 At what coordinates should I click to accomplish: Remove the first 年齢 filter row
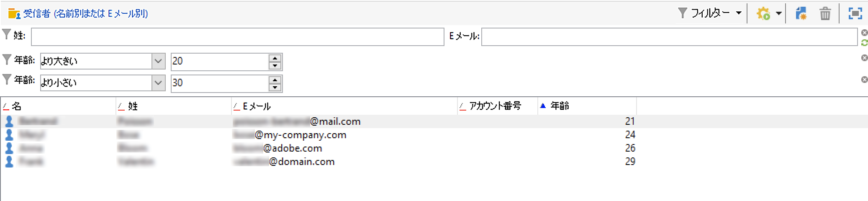click(864, 58)
